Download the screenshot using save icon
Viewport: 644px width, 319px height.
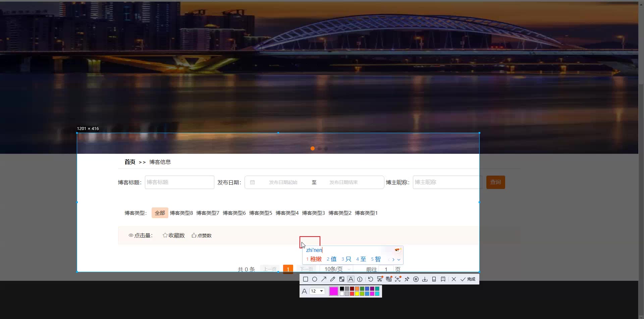tap(425, 279)
